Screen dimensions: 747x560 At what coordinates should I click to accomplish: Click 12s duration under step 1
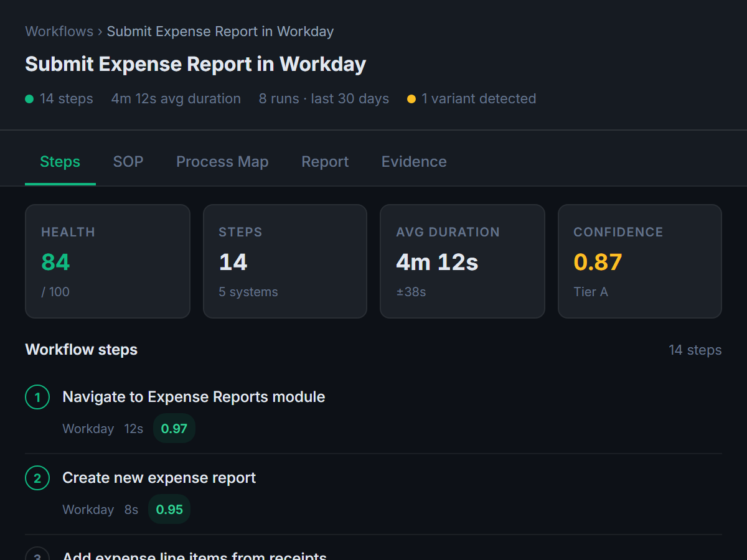click(134, 429)
